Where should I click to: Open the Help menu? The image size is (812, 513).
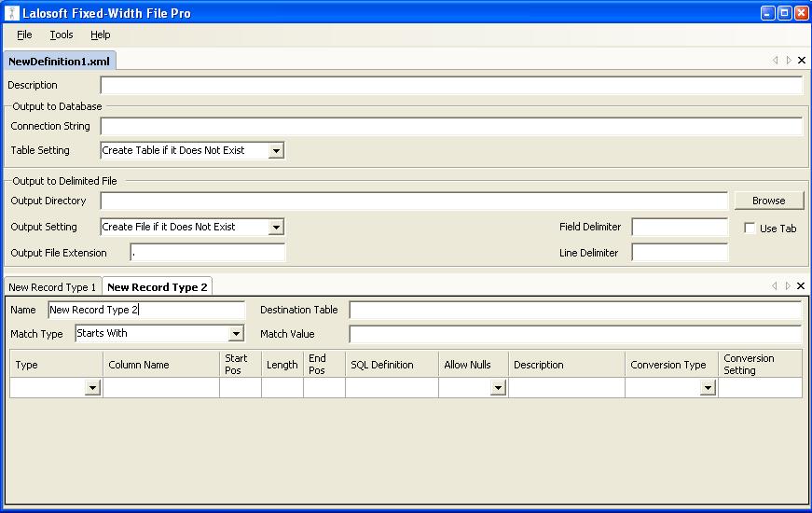(x=101, y=35)
